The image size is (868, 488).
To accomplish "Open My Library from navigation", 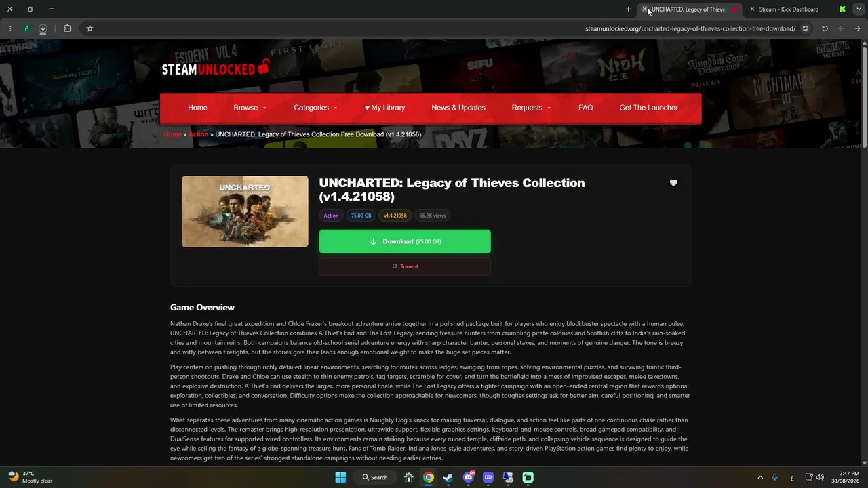I will tap(384, 108).
